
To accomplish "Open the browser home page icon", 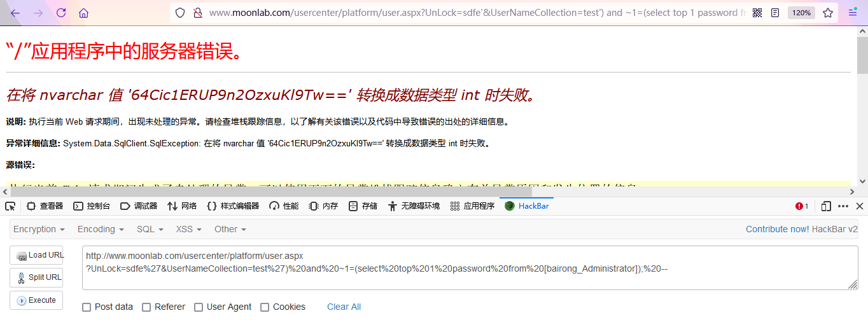I will (83, 13).
